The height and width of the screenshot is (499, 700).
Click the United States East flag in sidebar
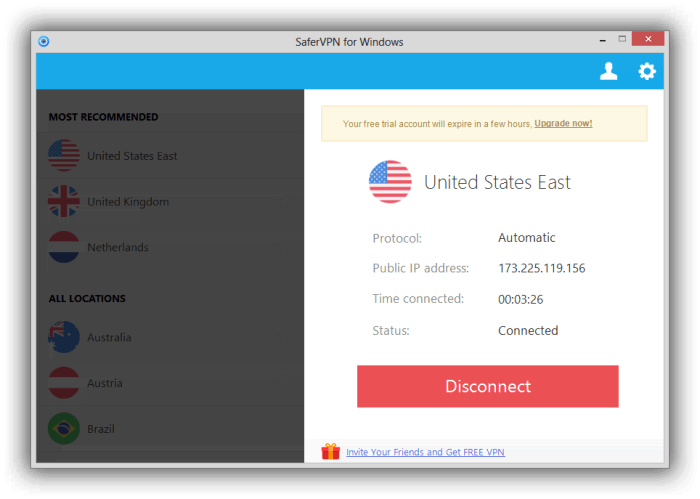(64, 155)
